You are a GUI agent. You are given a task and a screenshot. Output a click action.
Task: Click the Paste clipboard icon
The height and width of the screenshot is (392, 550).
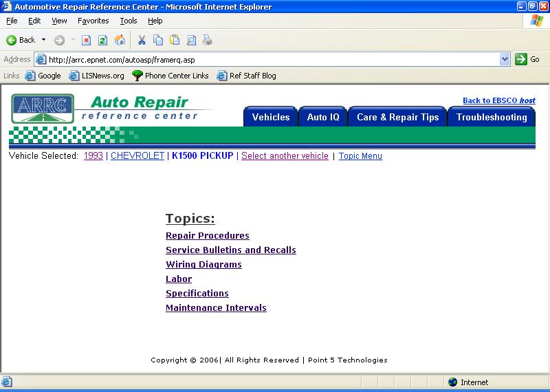[x=175, y=41]
